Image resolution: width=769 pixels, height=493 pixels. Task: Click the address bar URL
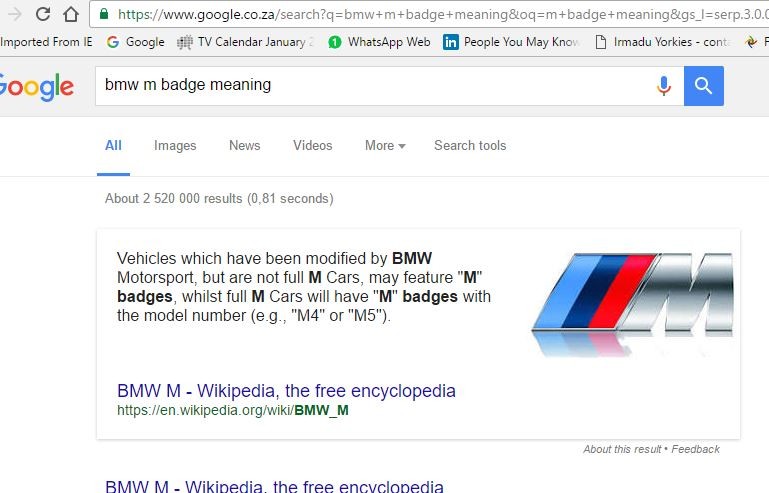pyautogui.click(x=443, y=14)
